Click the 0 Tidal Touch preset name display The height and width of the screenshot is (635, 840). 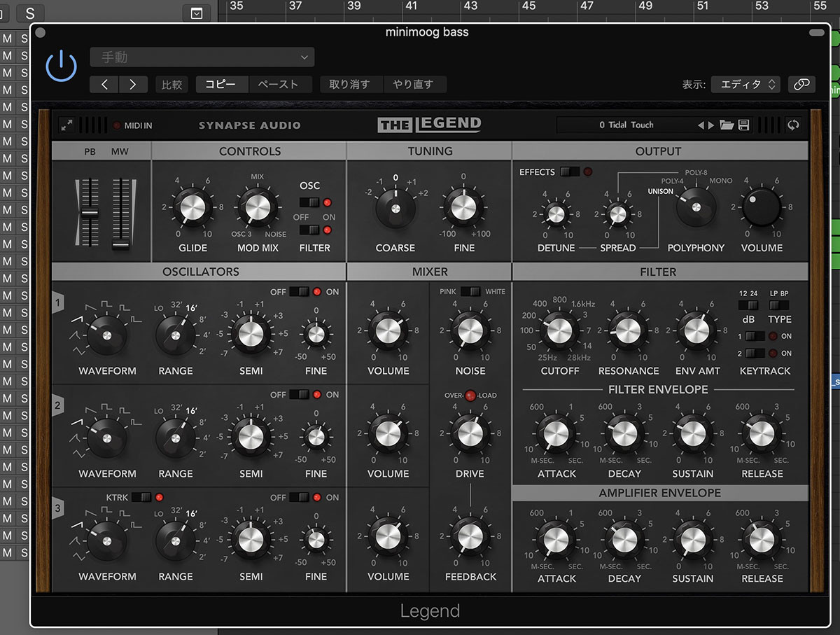[626, 125]
